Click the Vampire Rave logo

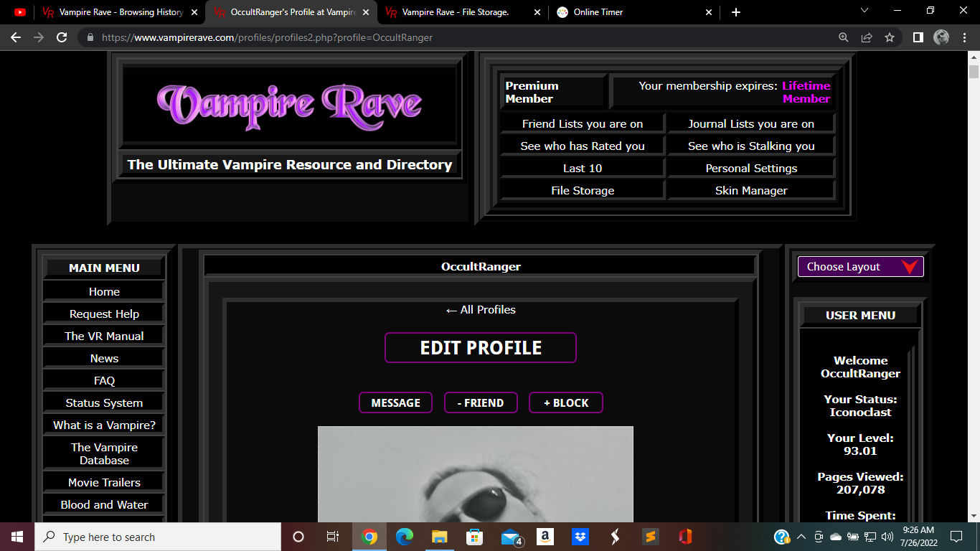coord(289,105)
